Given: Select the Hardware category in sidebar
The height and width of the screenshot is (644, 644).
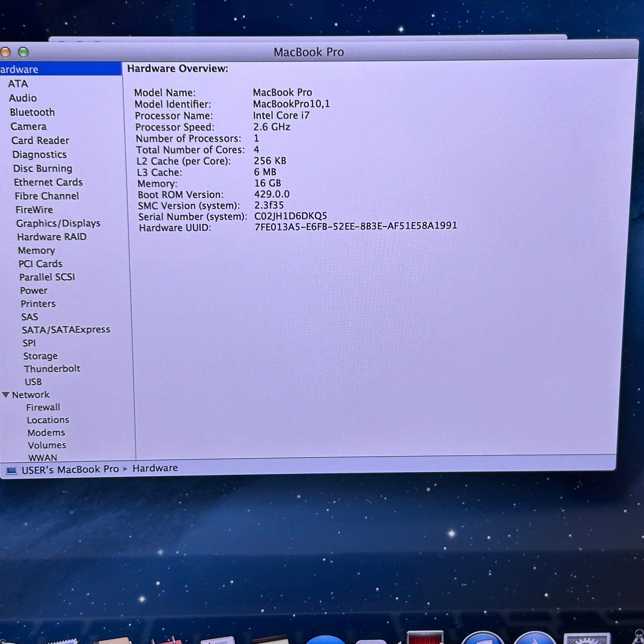Looking at the screenshot, I should tap(60, 69).
